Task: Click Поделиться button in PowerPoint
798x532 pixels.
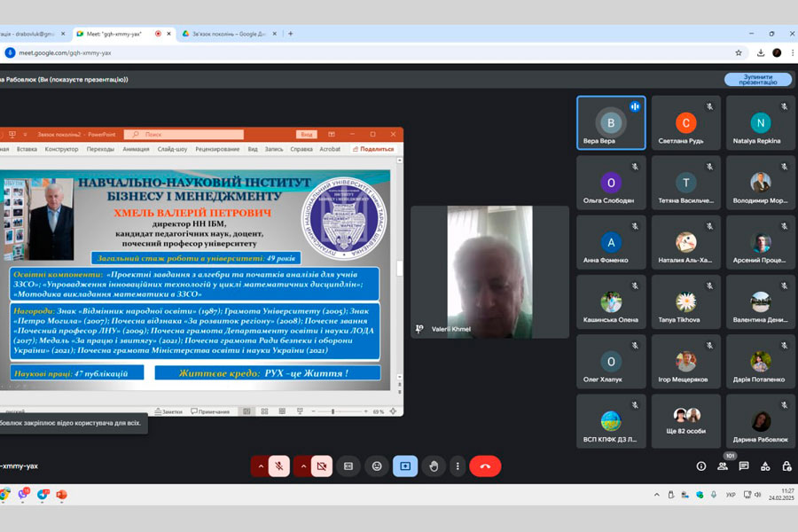Action: [x=373, y=149]
